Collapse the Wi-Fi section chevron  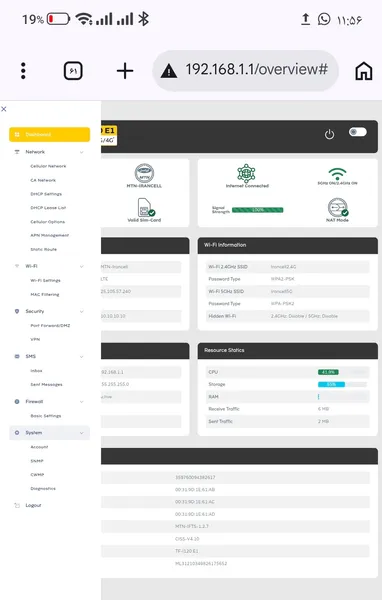point(82,266)
